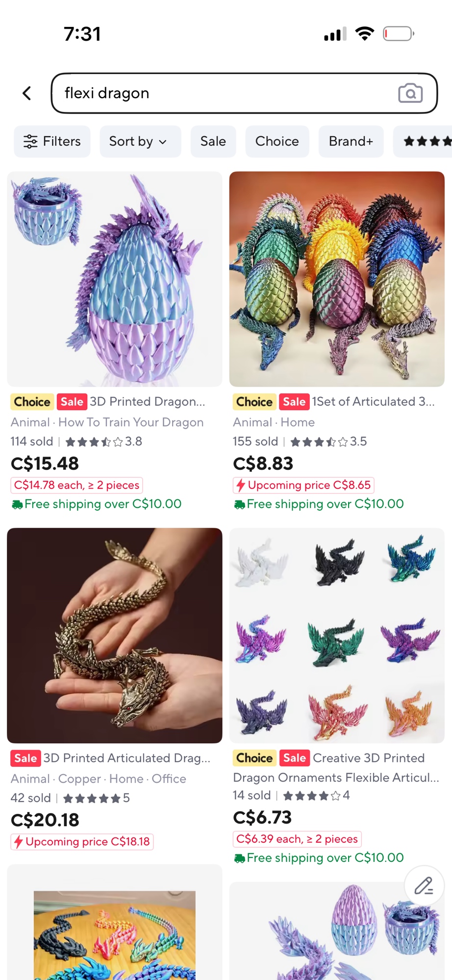Tap lightning icon beside Upcoming price C$8.65
Screen dimensions: 452x980
(x=240, y=485)
